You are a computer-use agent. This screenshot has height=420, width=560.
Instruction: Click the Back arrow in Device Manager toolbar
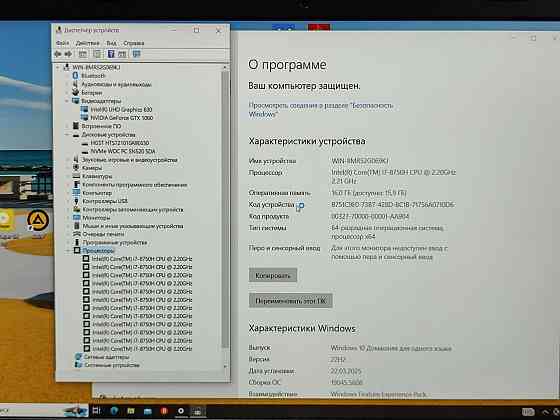58,54
